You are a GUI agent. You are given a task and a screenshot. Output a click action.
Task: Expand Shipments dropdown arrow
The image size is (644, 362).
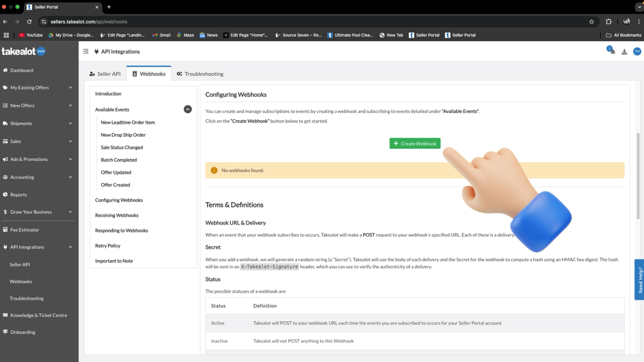70,123
